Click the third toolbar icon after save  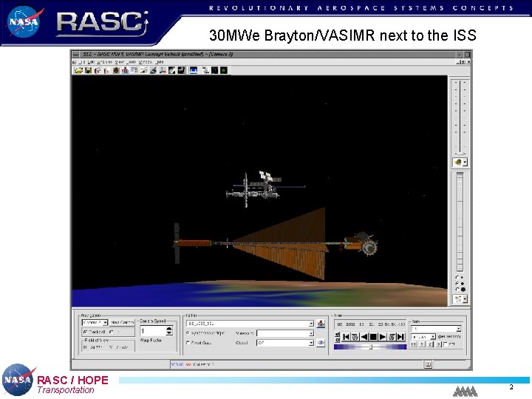tap(98, 70)
